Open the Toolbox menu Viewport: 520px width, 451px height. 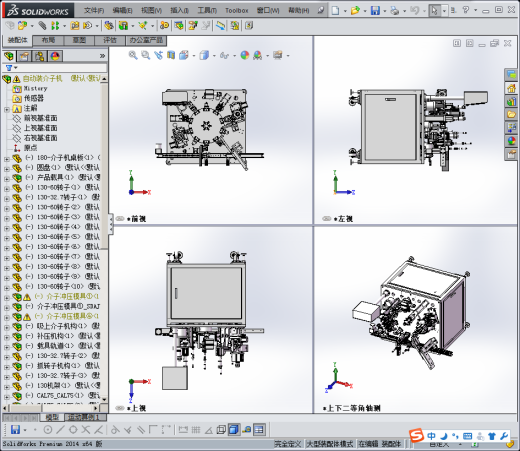[x=237, y=11]
